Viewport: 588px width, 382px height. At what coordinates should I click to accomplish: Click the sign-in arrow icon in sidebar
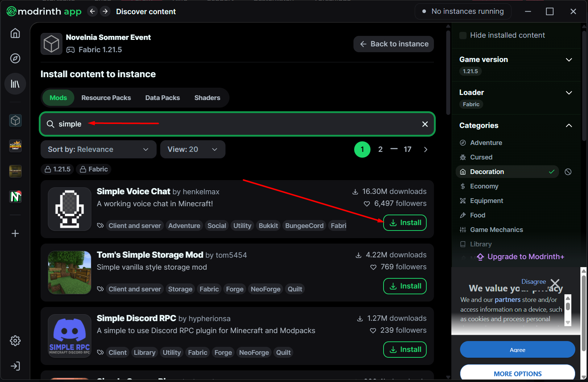coord(15,366)
